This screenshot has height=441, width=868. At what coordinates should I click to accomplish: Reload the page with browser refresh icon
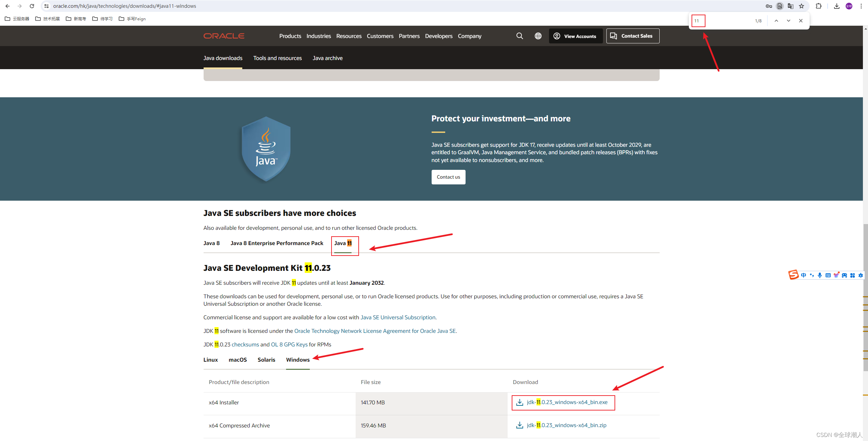[32, 6]
